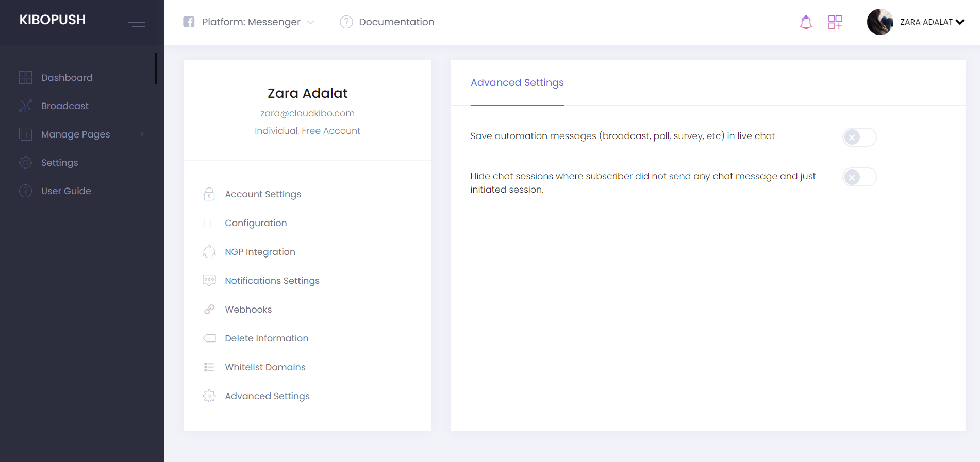The image size is (980, 462).
Task: Click the Advanced Settings gear icon in profile menu
Action: tap(209, 396)
